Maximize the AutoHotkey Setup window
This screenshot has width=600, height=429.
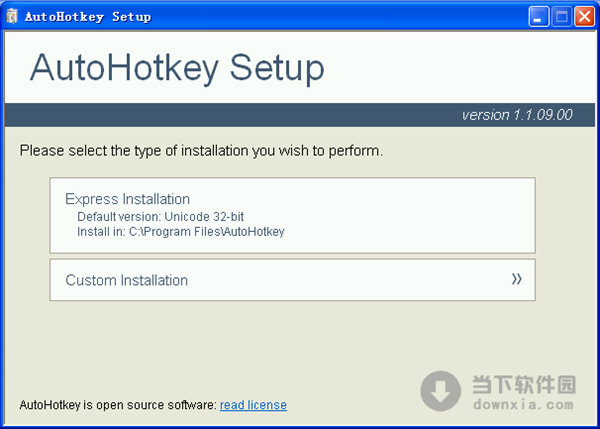562,16
